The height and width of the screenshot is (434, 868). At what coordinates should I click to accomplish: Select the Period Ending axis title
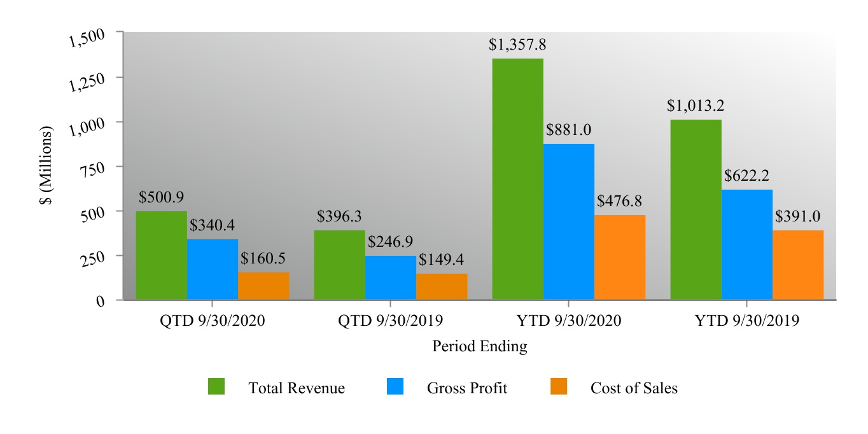pyautogui.click(x=480, y=346)
